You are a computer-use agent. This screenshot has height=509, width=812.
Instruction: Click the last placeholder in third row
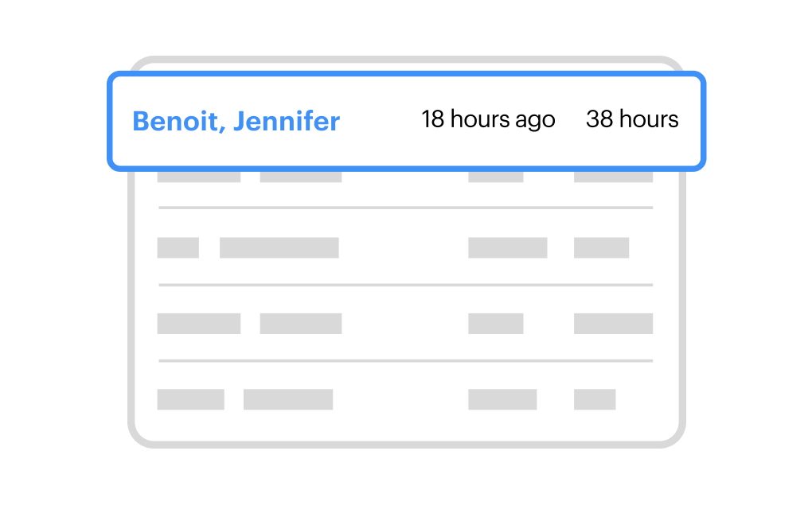point(613,323)
